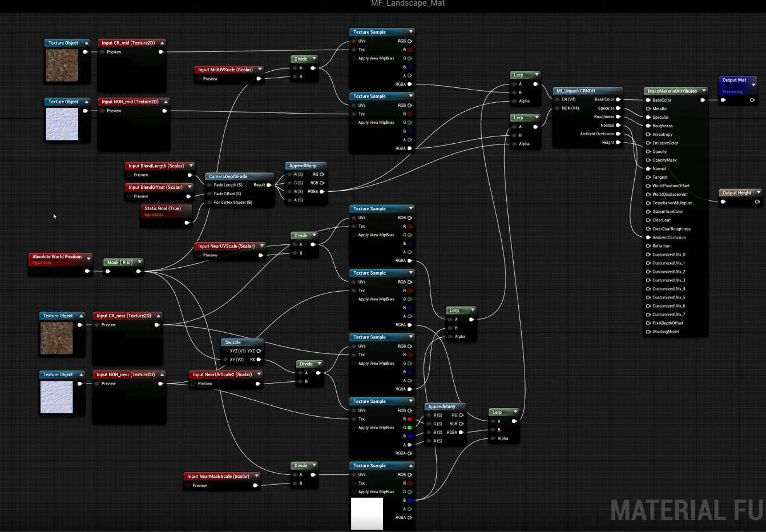The width and height of the screenshot is (766, 532).
Task: Select the Input CR_near (Texture2D) node title
Action: pos(124,316)
